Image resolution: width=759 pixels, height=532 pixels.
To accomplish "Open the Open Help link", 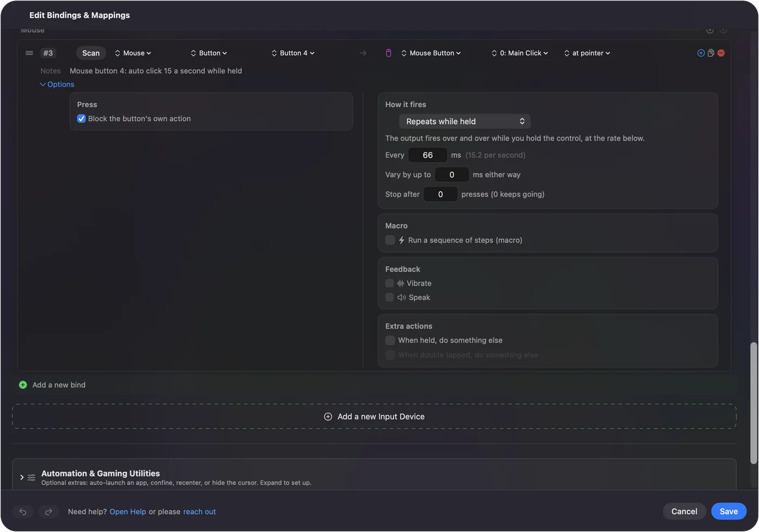I will pyautogui.click(x=128, y=512).
